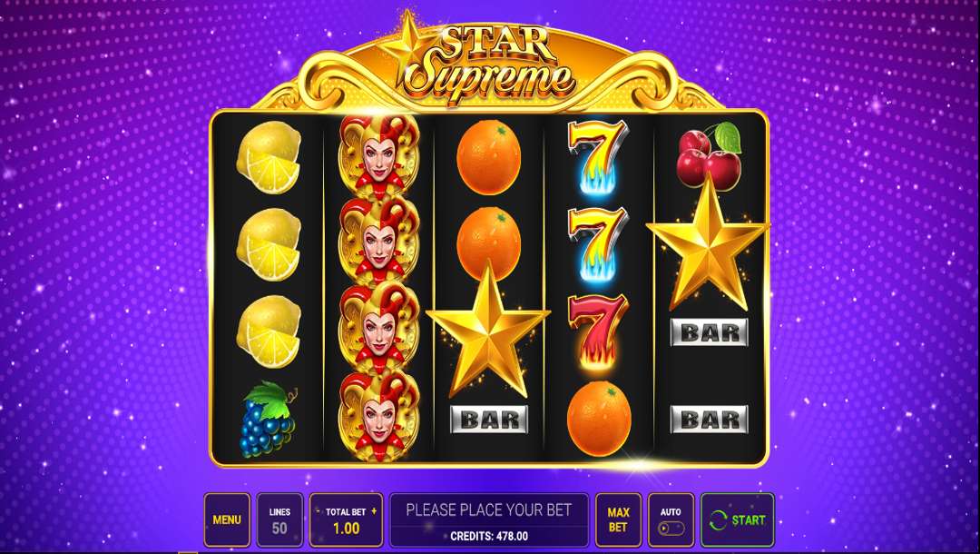Increase total bet with plus sign

[x=374, y=510]
